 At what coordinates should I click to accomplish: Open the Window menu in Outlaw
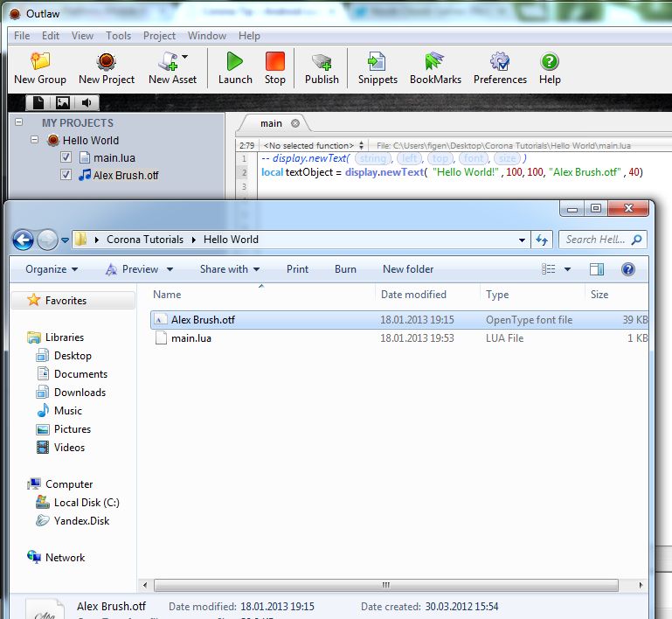pos(206,36)
